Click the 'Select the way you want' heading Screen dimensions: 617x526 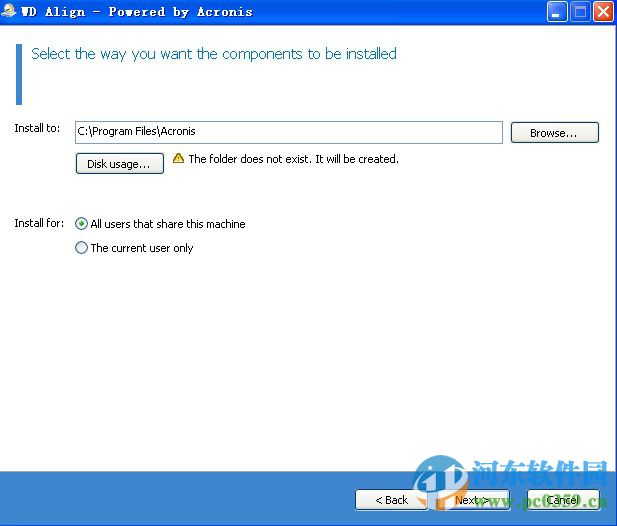(x=214, y=54)
